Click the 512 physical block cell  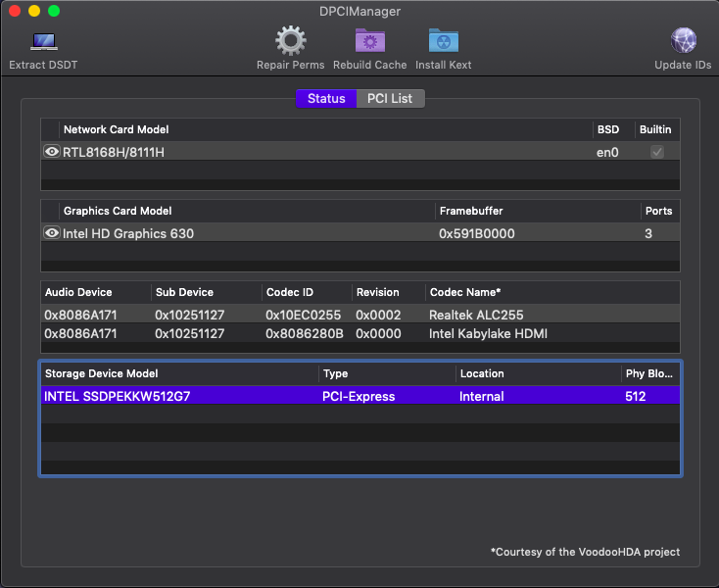pyautogui.click(x=635, y=396)
